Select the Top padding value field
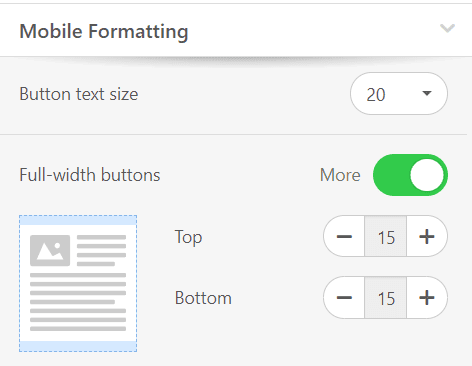Viewport: 472px width, 366px height. click(x=386, y=236)
